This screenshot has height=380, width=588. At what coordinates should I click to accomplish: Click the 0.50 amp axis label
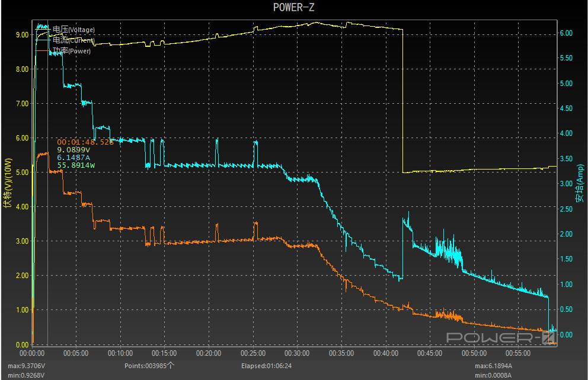(566, 309)
